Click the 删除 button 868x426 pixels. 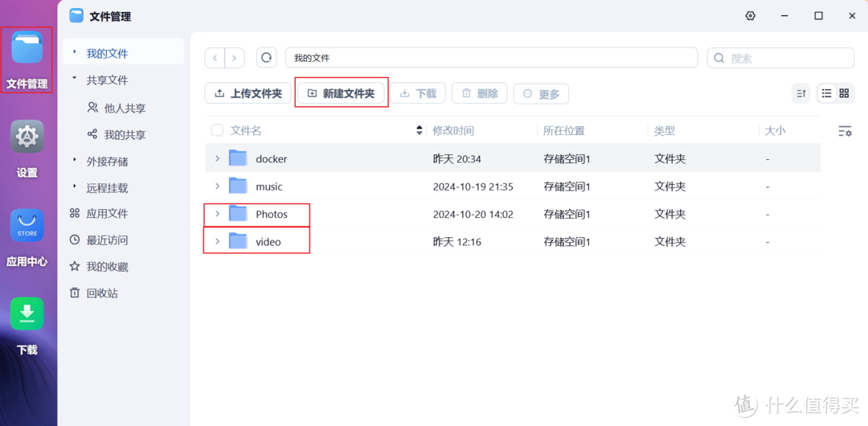coord(479,93)
